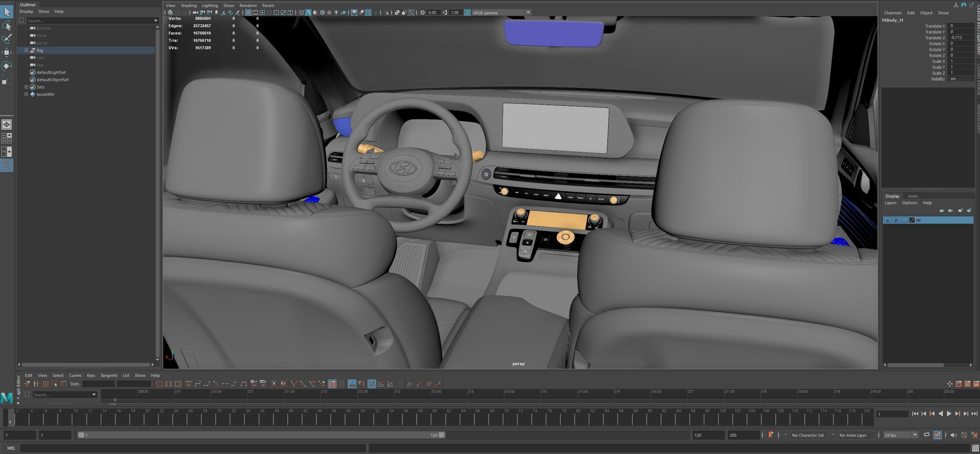980x454 pixels.
Task: Select the arrow Select tool
Action: [7, 12]
